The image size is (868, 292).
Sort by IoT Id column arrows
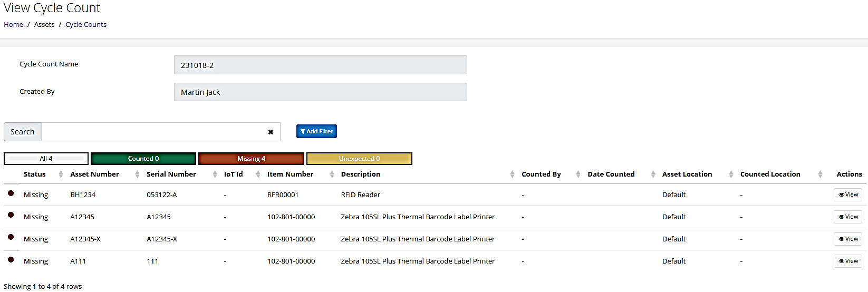pos(258,174)
